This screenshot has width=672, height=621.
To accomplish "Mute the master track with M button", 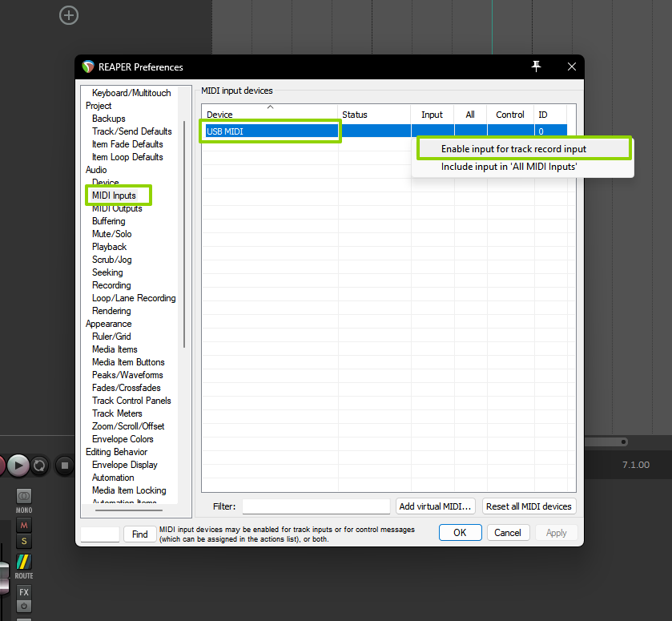I will coord(24,525).
